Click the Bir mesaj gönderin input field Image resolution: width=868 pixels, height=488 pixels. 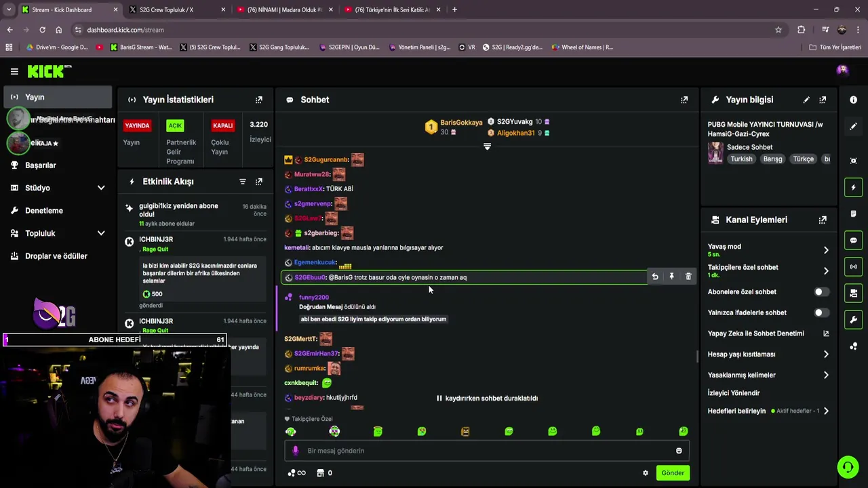pos(487,451)
